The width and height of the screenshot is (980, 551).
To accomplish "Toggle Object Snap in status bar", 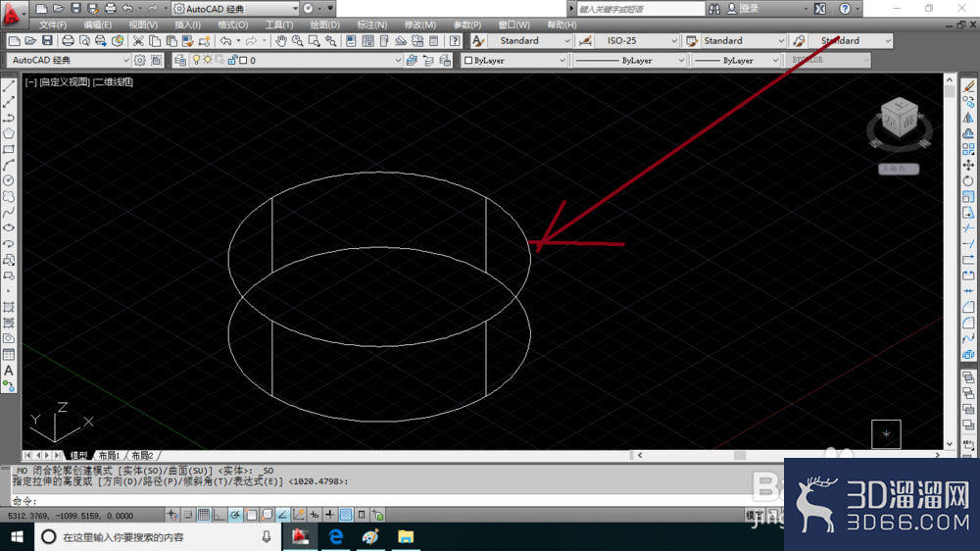I will point(251,515).
